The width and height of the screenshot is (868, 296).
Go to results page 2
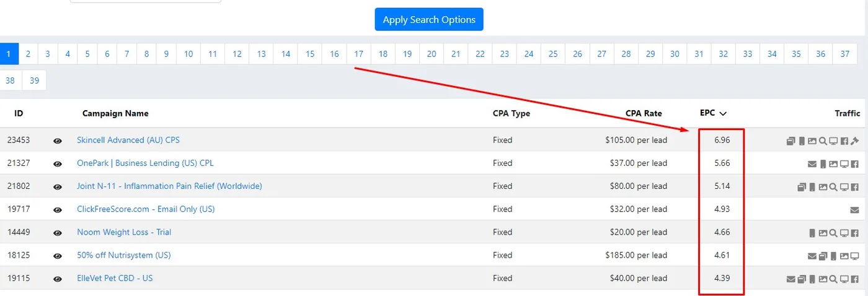click(28, 54)
